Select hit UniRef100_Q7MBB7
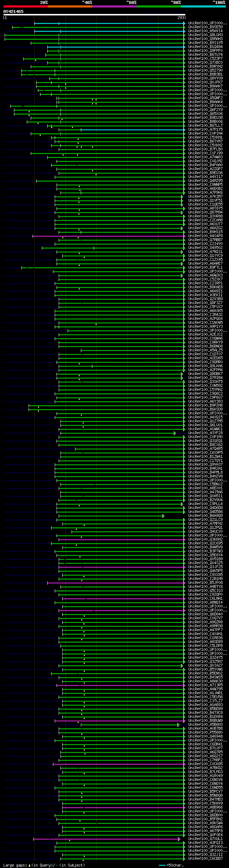 (205, 240)
